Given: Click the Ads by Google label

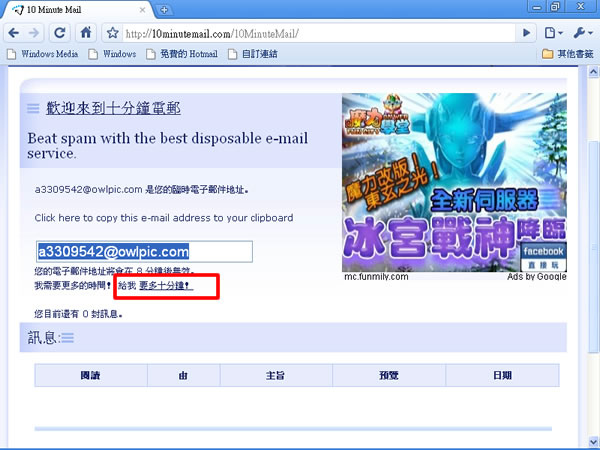Looking at the screenshot, I should point(536,276).
